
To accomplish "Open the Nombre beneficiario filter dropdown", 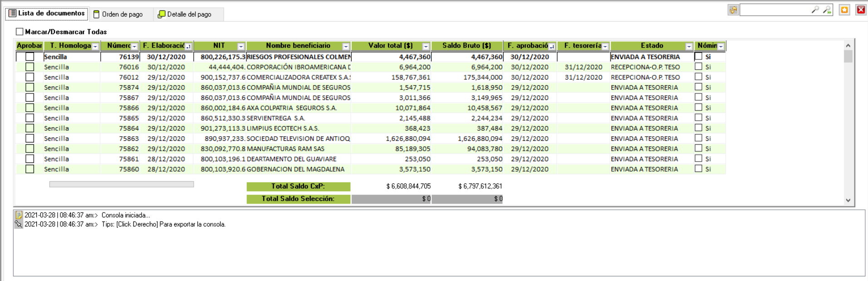I will [346, 46].
